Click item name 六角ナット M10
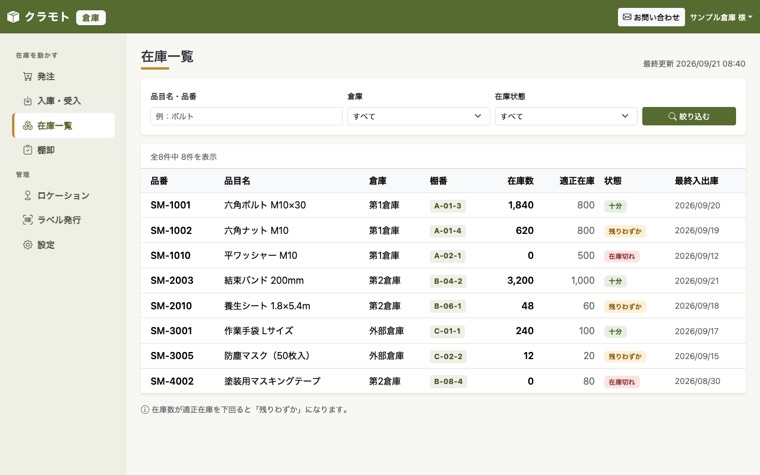This screenshot has width=760, height=475. (x=256, y=230)
